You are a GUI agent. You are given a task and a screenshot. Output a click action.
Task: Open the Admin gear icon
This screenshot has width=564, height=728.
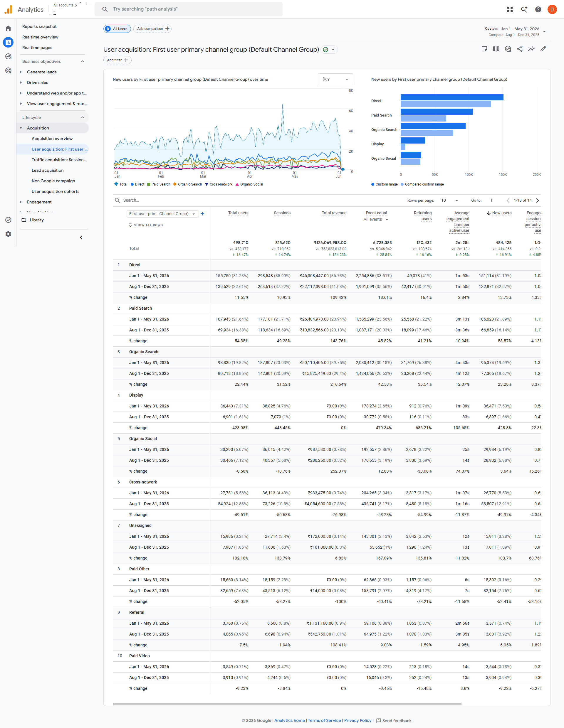[x=8, y=234]
